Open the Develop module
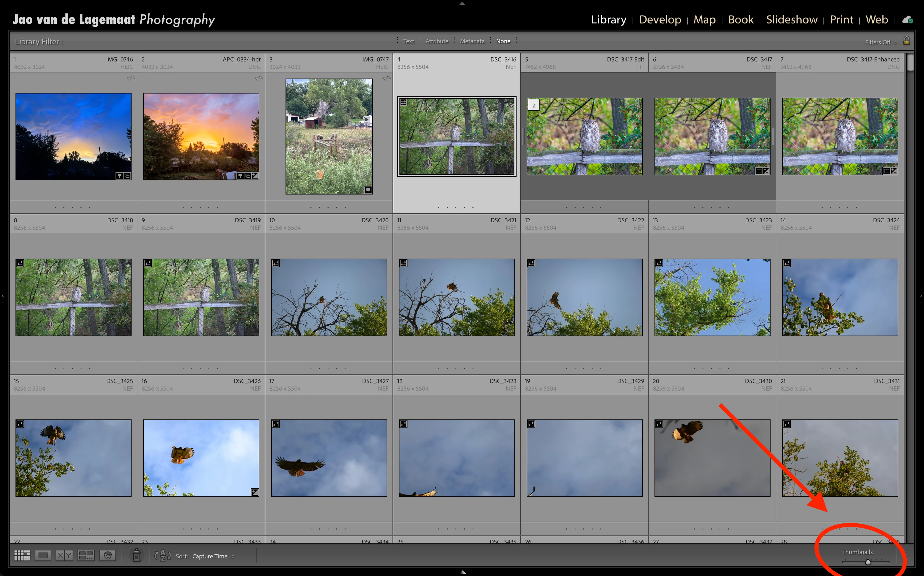 [660, 20]
